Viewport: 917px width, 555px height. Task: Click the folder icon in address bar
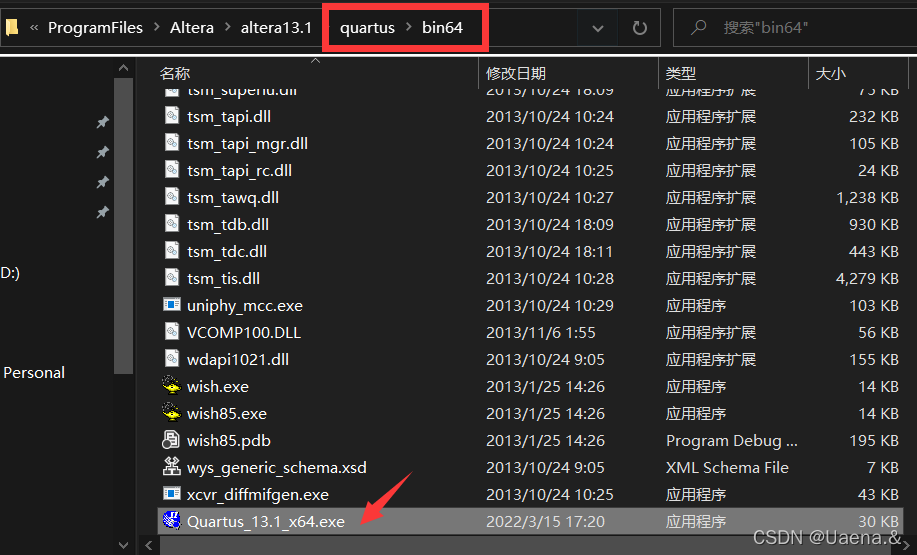click(12, 27)
